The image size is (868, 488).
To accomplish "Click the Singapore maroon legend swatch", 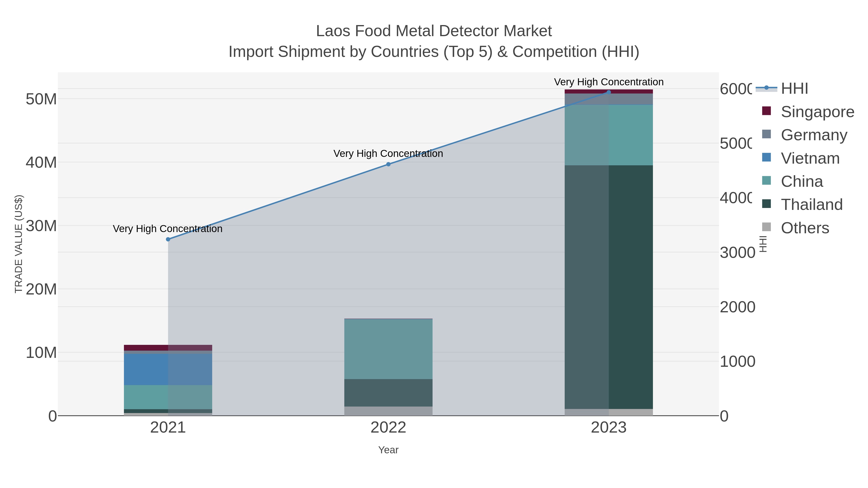I will tap(766, 111).
